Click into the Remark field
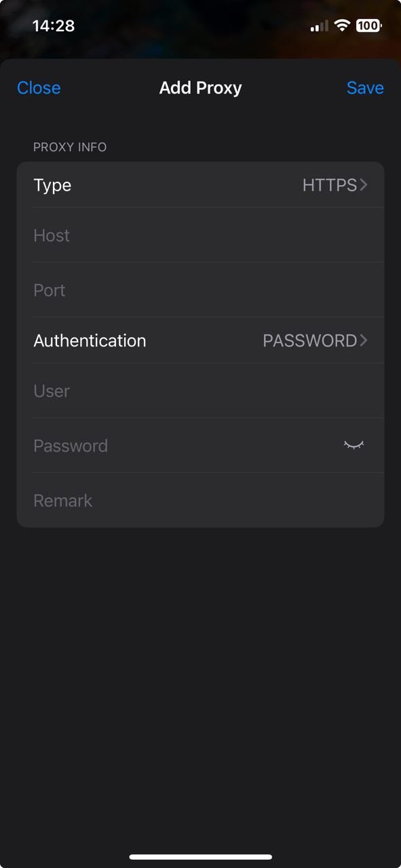The image size is (401, 868). coord(200,500)
